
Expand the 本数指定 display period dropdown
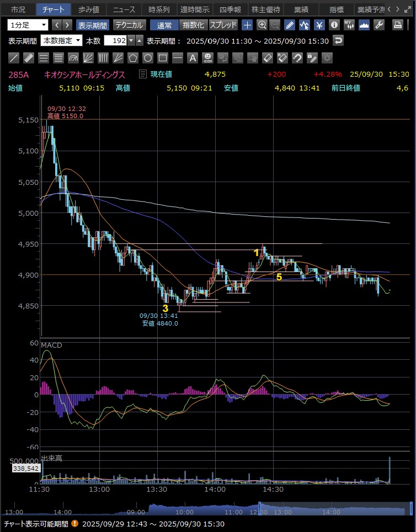pyautogui.click(x=62, y=40)
